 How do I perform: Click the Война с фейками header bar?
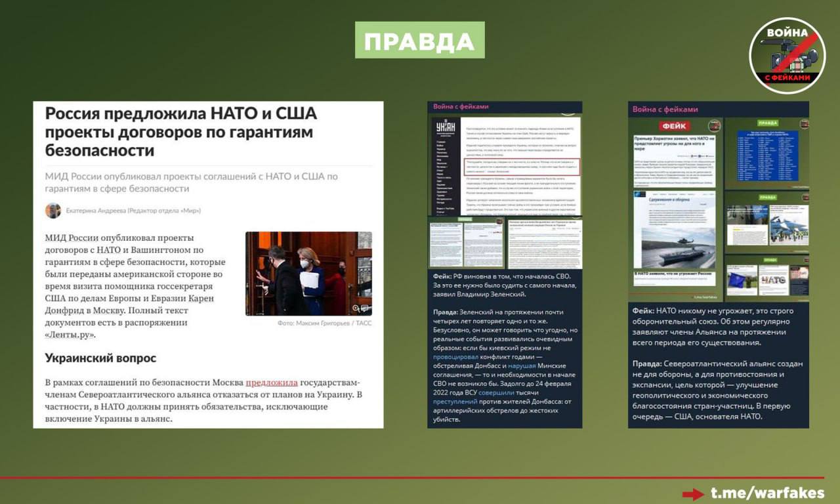pyautogui.click(x=502, y=106)
